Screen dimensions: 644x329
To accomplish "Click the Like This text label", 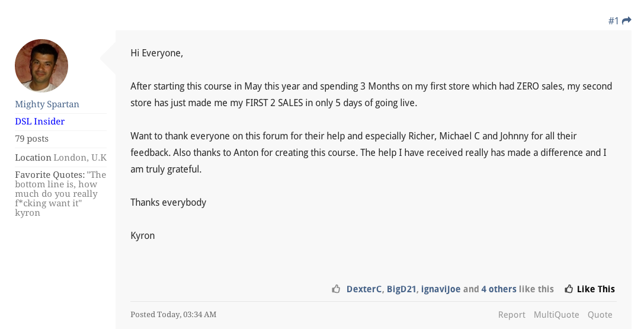I will [596, 289].
